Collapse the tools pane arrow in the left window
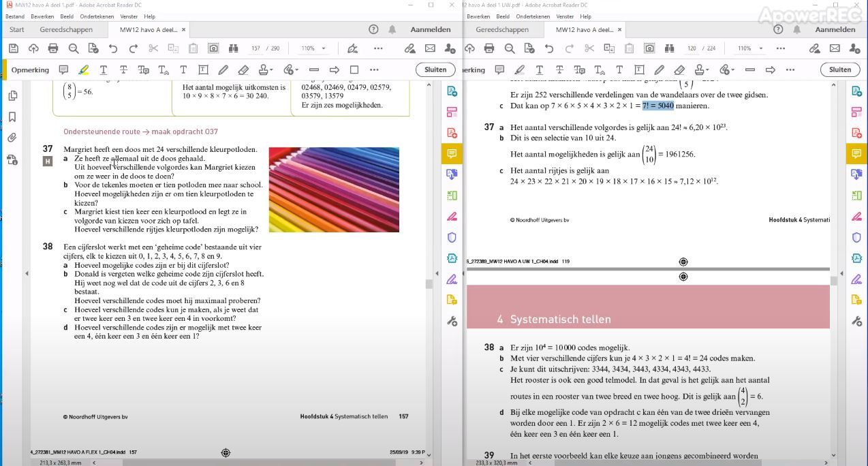Viewport: 868px width, 466px height. tap(436, 273)
